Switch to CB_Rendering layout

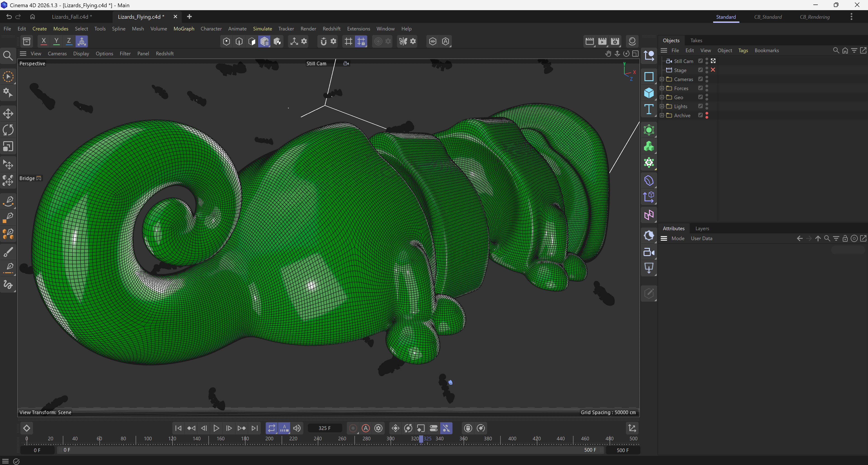pyautogui.click(x=814, y=17)
